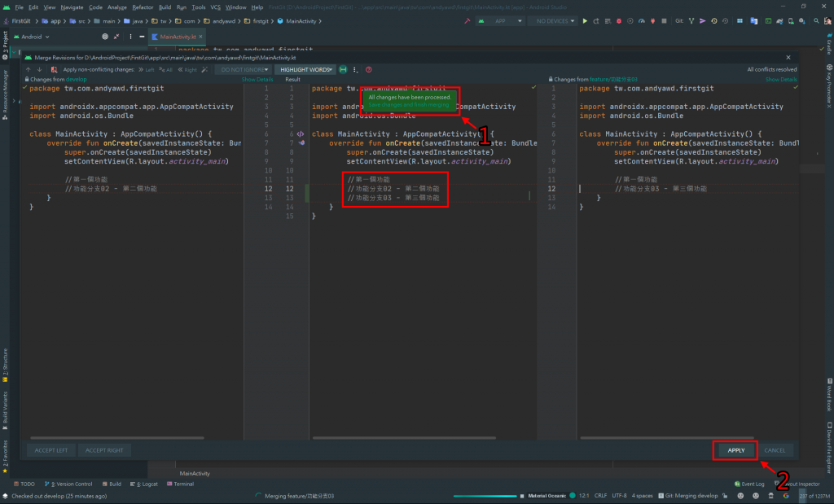Click Save changes and finish merging link
834x504 pixels.
[x=408, y=105]
